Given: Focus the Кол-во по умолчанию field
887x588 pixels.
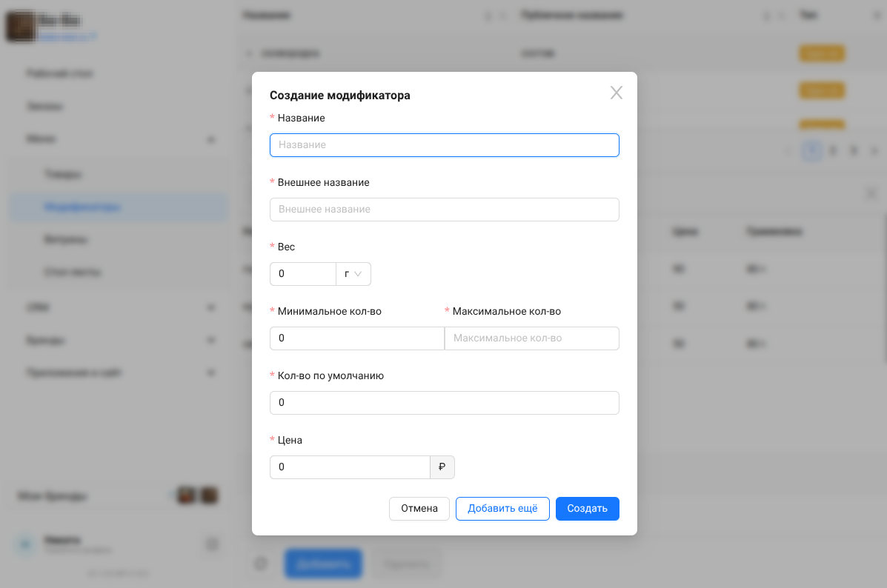Looking at the screenshot, I should click(445, 403).
